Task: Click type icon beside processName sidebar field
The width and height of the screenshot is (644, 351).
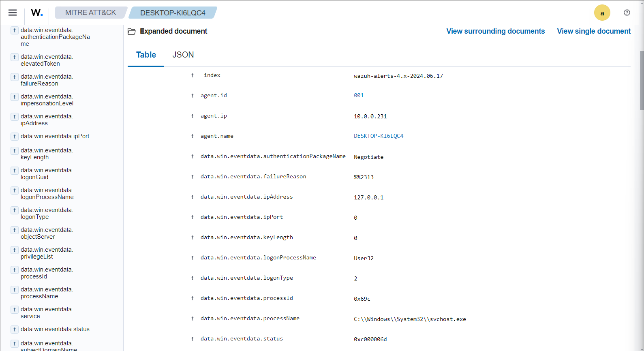Action: click(x=15, y=290)
